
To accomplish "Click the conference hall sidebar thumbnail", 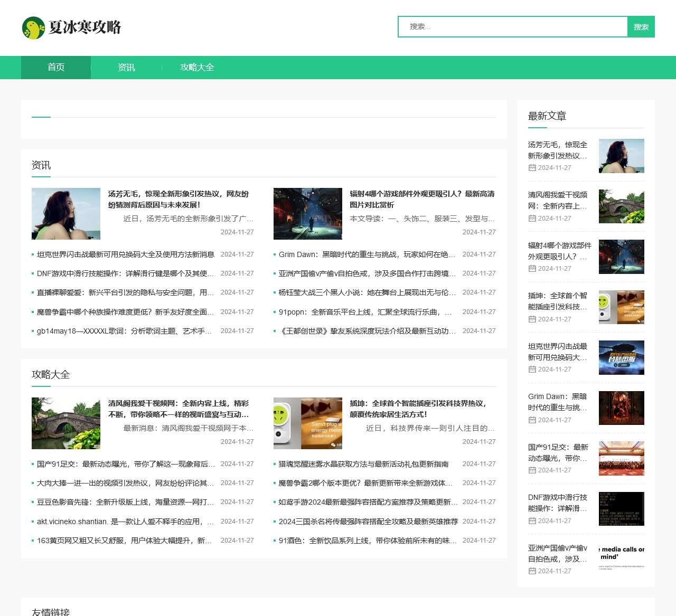I will (621, 459).
